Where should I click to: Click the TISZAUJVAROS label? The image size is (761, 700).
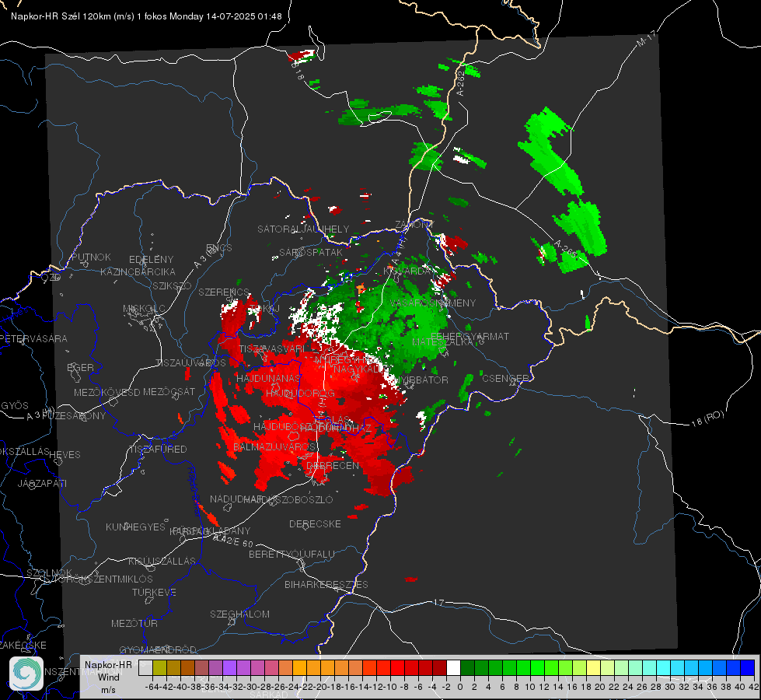190,363
